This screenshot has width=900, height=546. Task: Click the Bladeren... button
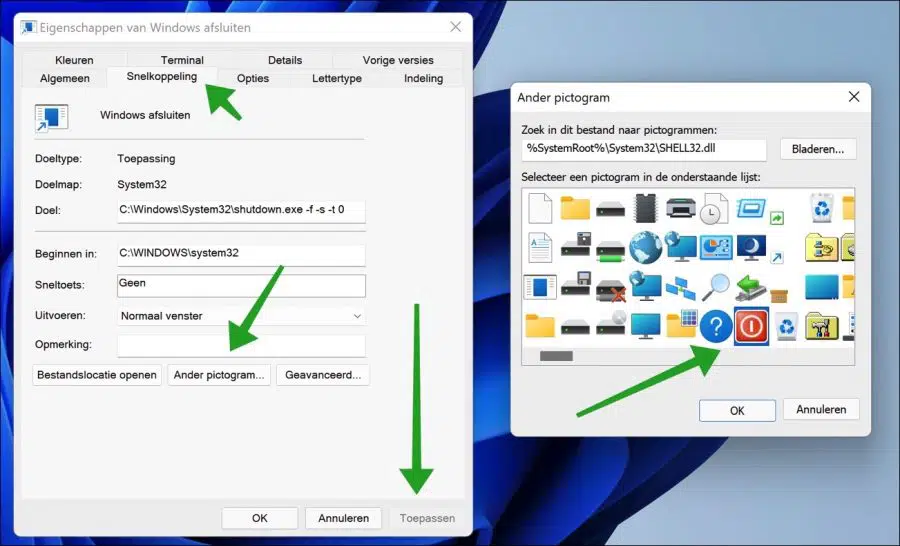tap(818, 149)
